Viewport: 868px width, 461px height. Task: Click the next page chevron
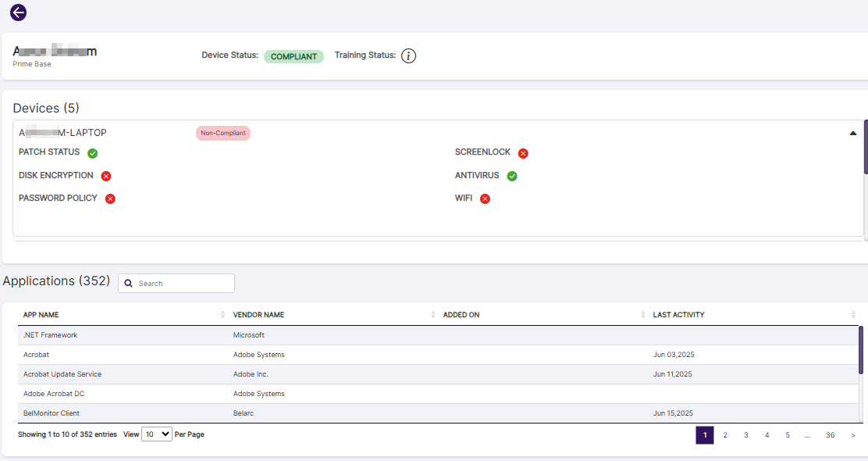click(852, 435)
